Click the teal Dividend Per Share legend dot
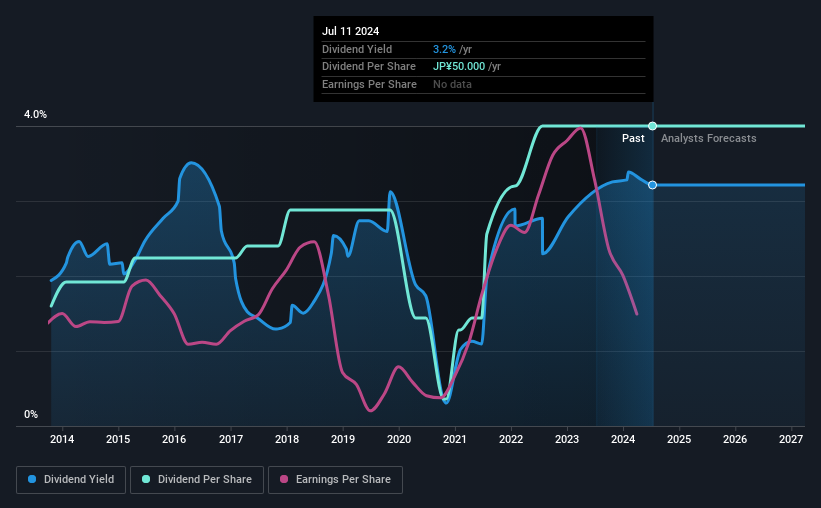 click(x=146, y=479)
